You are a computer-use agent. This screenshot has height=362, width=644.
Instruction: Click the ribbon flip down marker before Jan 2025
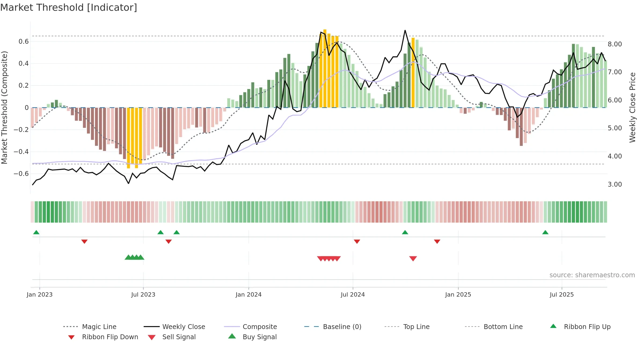(x=437, y=242)
